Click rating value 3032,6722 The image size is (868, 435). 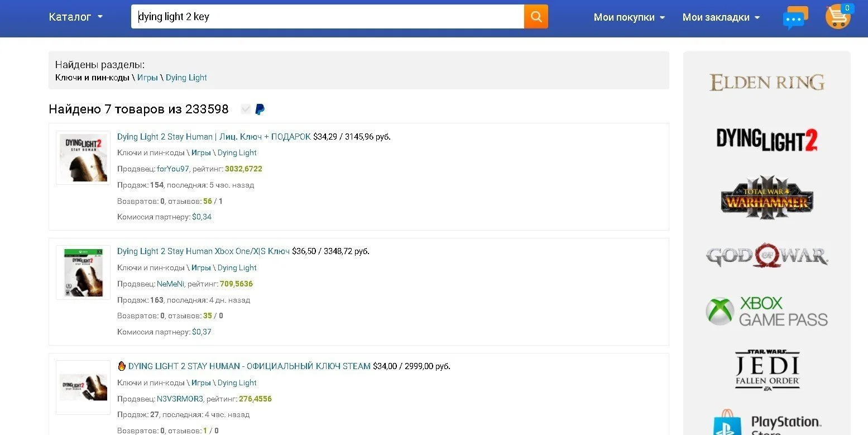click(243, 169)
